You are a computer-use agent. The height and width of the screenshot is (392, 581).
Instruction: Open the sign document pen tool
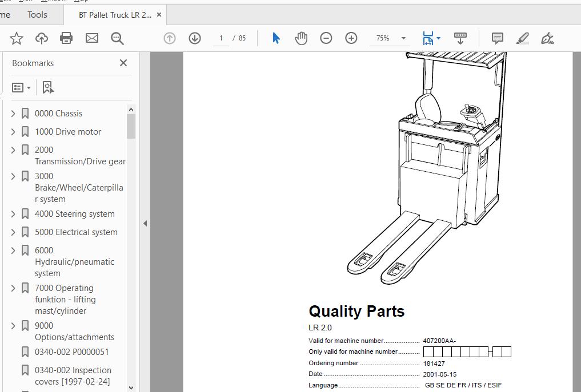[x=547, y=38]
